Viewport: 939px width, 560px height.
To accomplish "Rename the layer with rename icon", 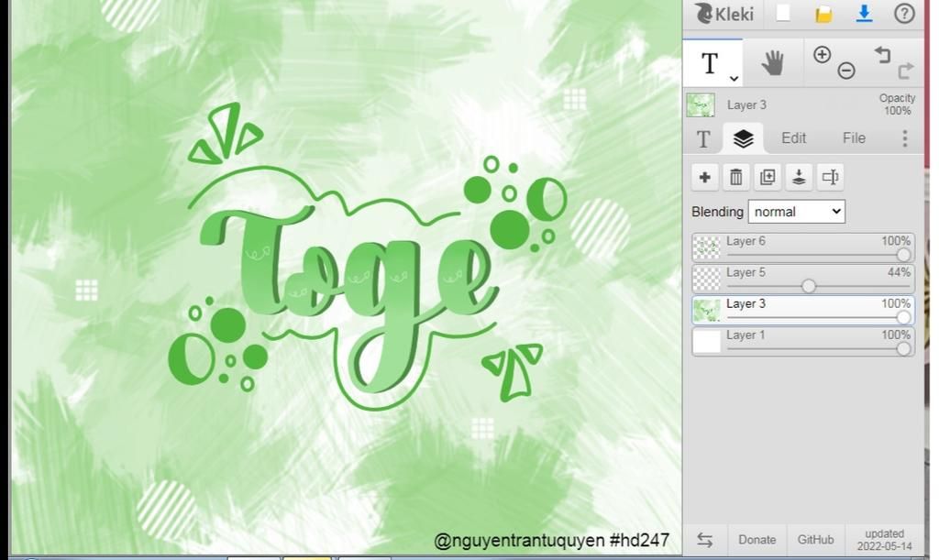I will pyautogui.click(x=830, y=177).
